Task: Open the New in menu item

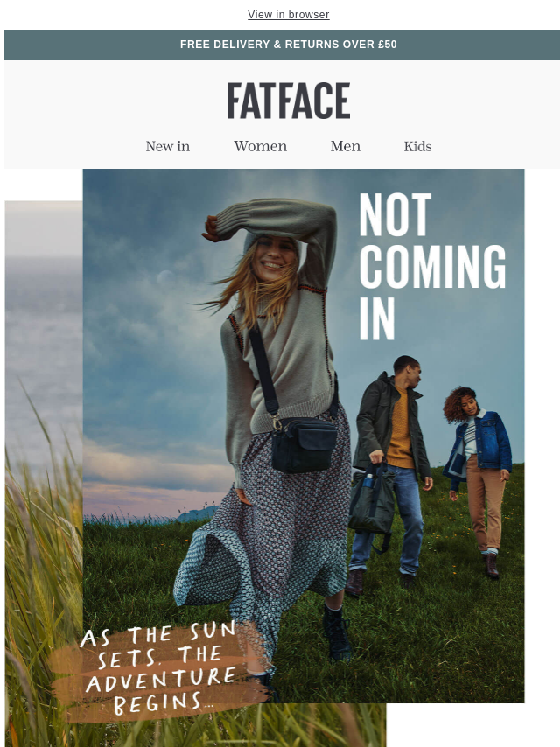Action: coord(168,146)
